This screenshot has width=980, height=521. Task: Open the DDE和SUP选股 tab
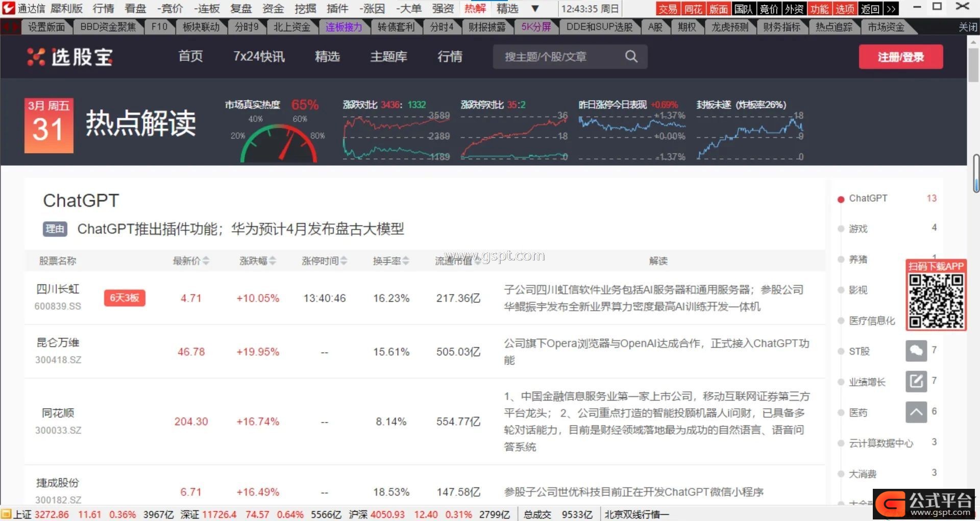coord(599,27)
